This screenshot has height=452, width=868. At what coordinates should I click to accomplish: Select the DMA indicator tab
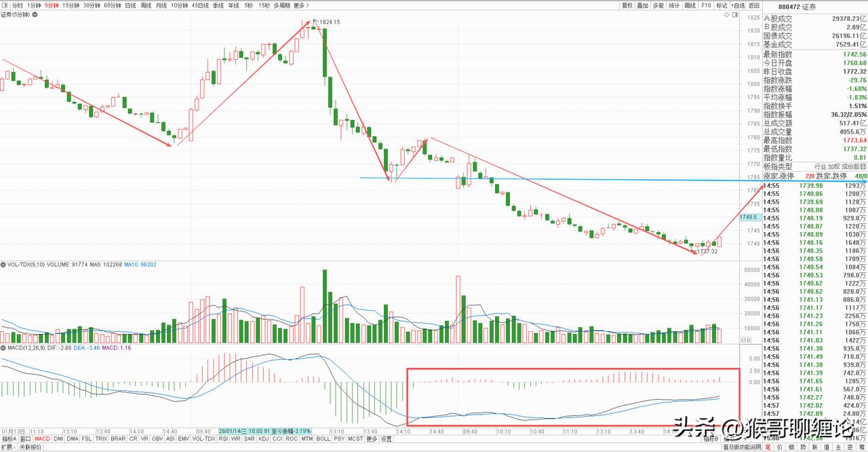pos(73,438)
